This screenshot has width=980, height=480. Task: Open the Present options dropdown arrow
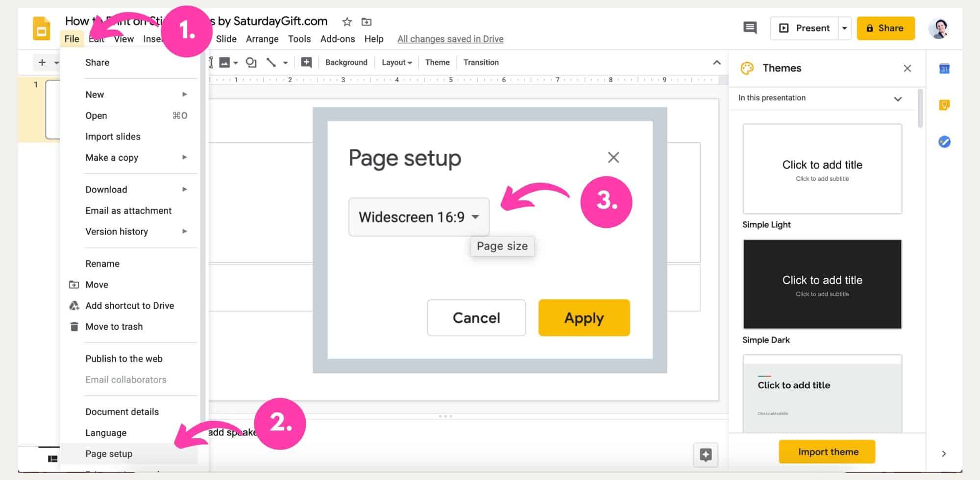[844, 28]
